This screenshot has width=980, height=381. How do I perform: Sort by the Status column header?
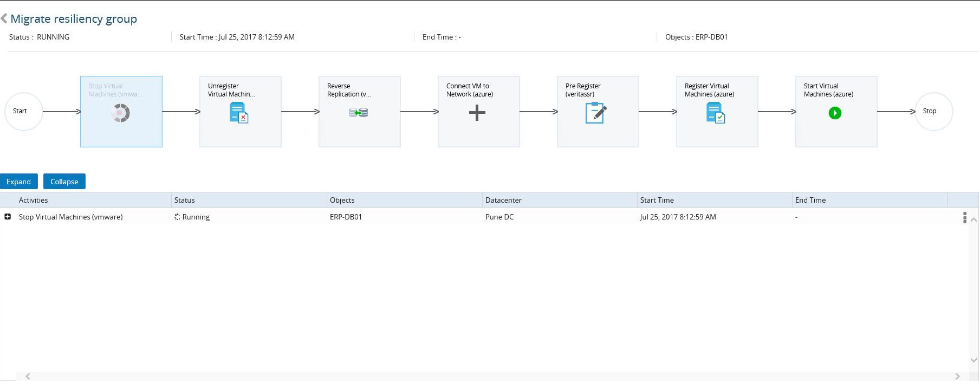(185, 200)
